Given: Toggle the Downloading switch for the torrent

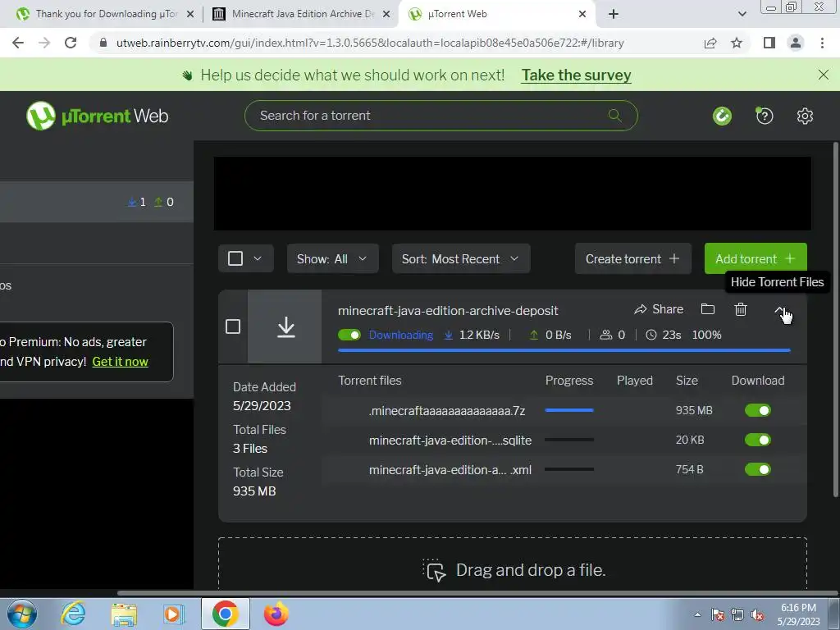Looking at the screenshot, I should coord(349,335).
